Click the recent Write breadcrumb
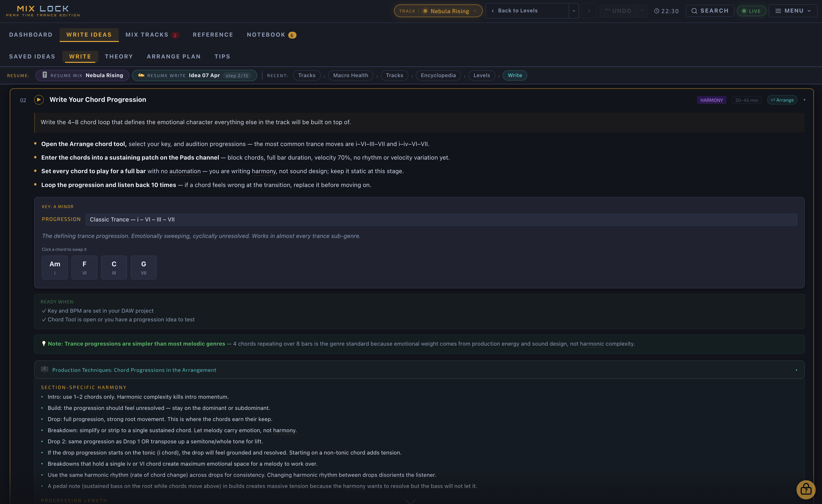 coord(515,75)
